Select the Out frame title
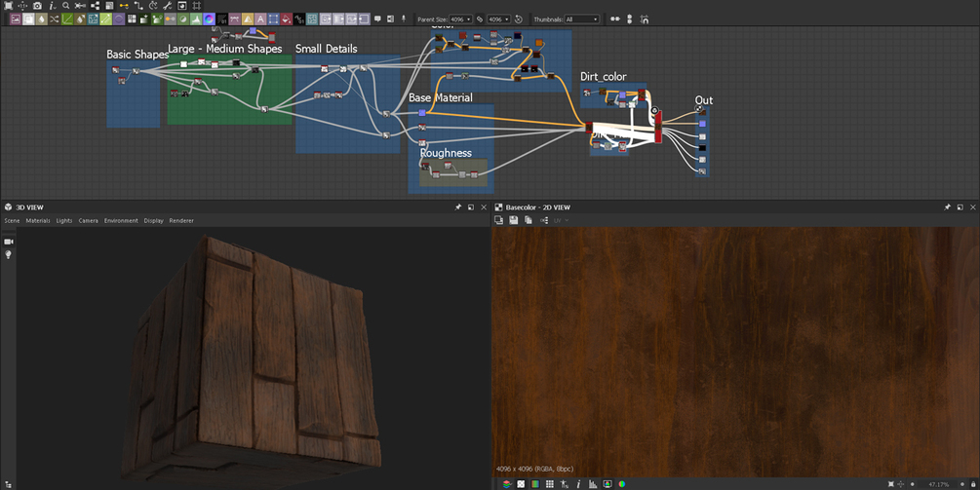The image size is (980, 490). point(704,100)
